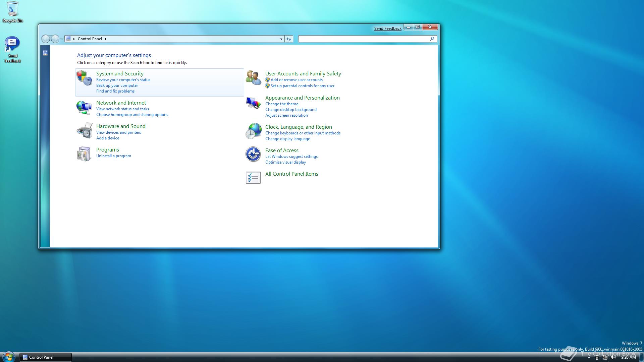Open Review your computer's status

[x=123, y=80]
